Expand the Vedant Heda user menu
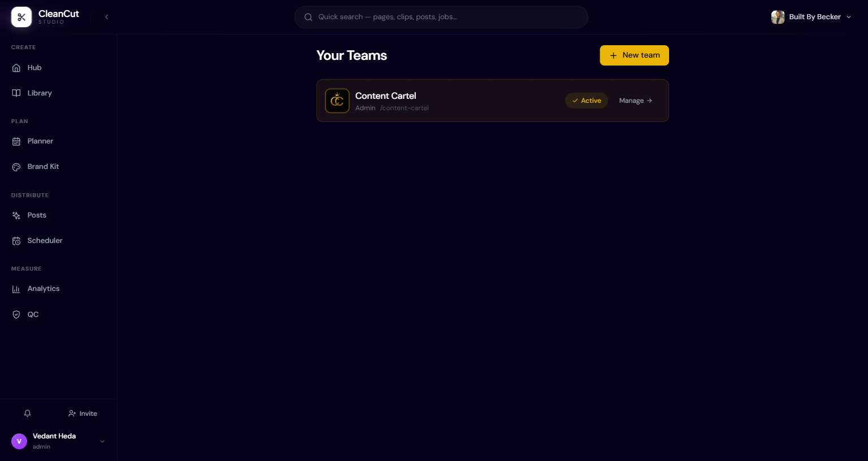The image size is (868, 461). point(102,441)
